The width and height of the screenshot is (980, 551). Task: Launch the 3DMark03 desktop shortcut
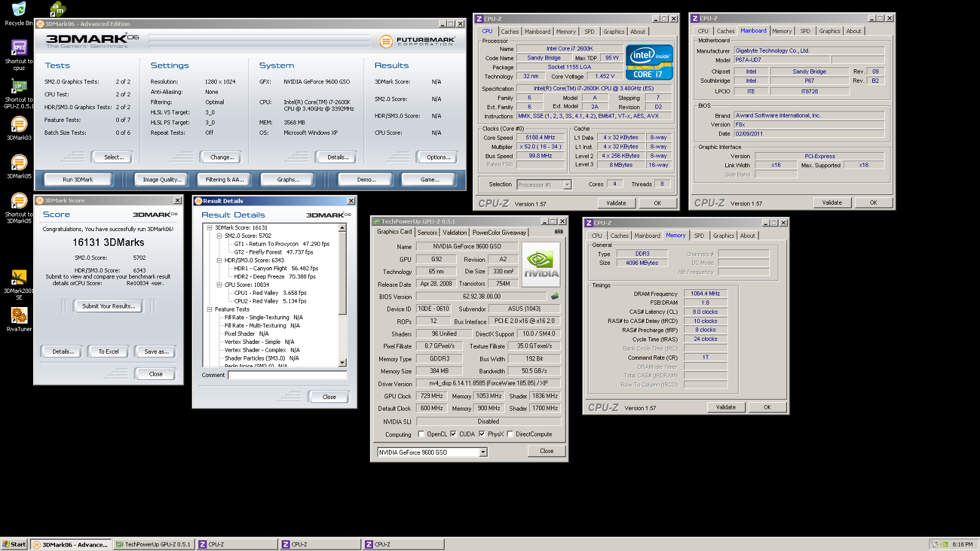(19, 129)
